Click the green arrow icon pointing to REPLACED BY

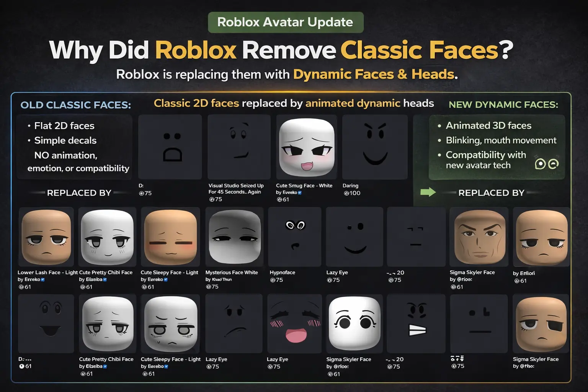pyautogui.click(x=428, y=191)
